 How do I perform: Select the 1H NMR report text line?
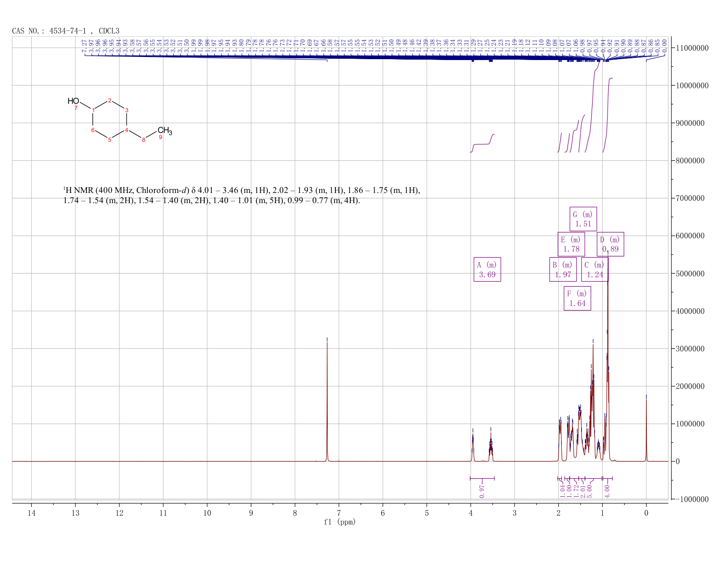click(x=242, y=196)
